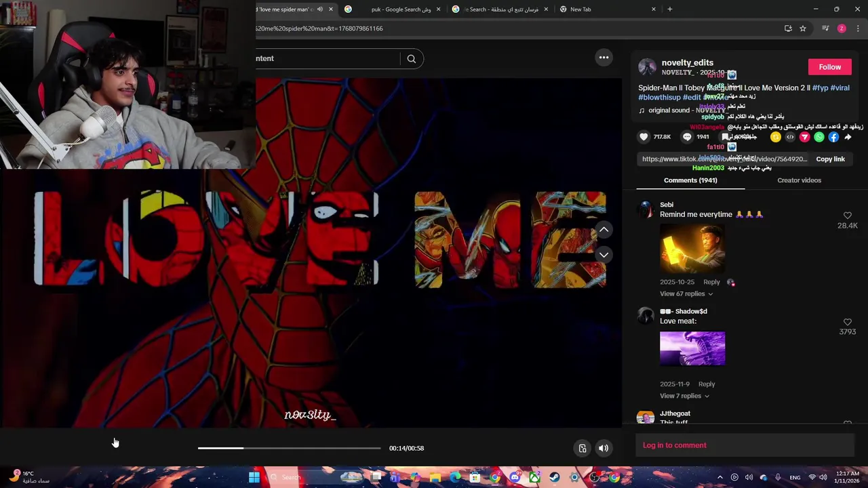Go to next video with down chevron
The height and width of the screenshot is (488, 868).
[604, 255]
